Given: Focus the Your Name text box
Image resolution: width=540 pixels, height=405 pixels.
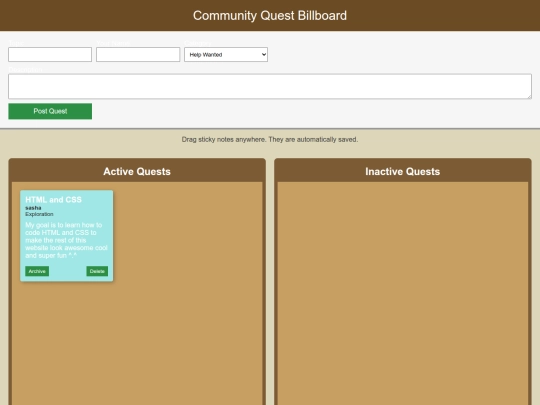Looking at the screenshot, I should tap(138, 55).
